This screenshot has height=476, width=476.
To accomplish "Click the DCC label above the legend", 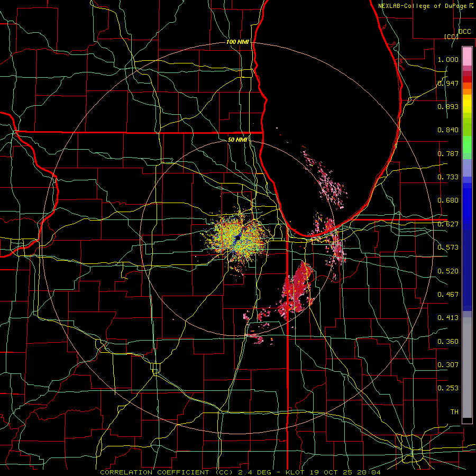I will [464, 32].
